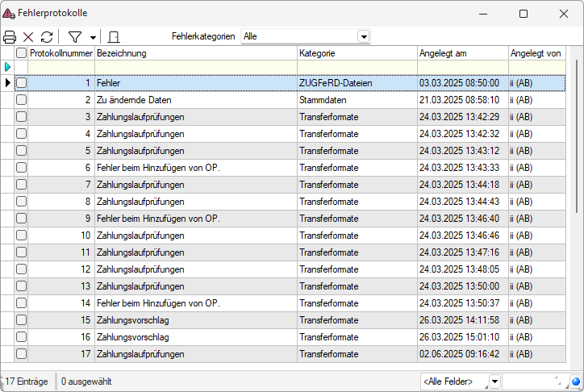Viewport: 584px width, 392px height.
Task: Click the Fehlerprotokolle warning icon in title bar
Action: coord(9,14)
